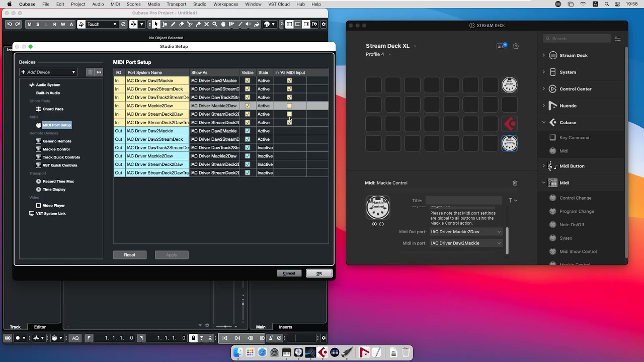Toggle Visible for Out IAC Driver Mackie2Daw

[x=247, y=156]
